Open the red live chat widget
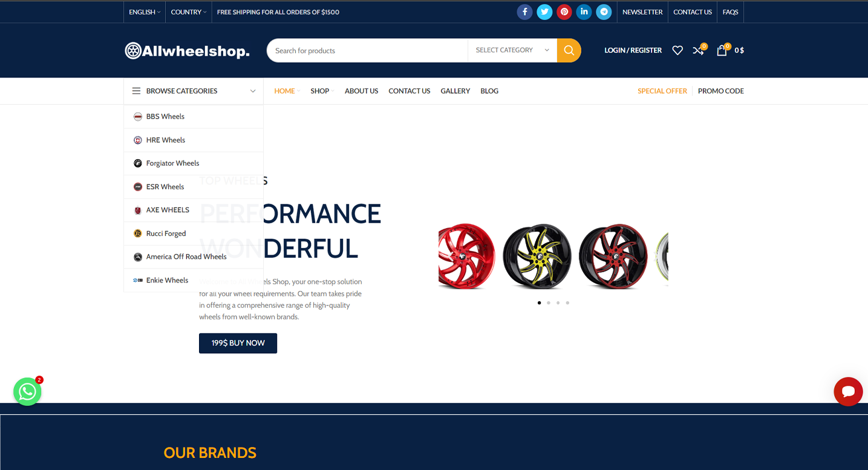 [848, 391]
